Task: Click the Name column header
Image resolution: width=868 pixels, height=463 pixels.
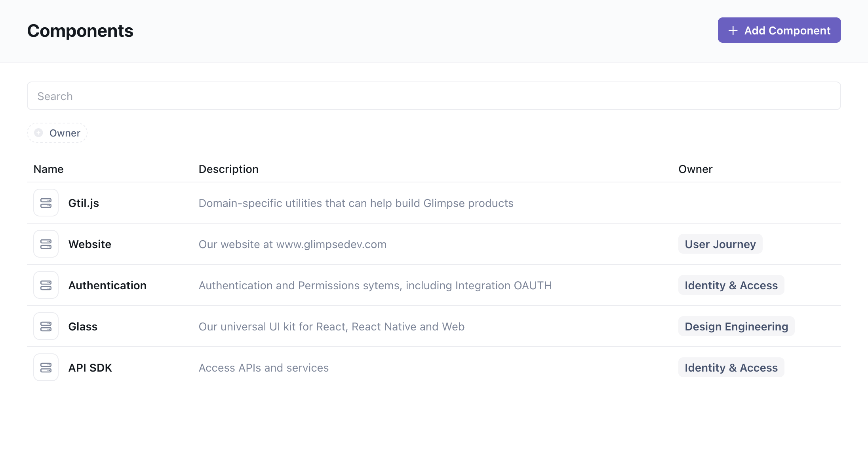Action: click(49, 169)
